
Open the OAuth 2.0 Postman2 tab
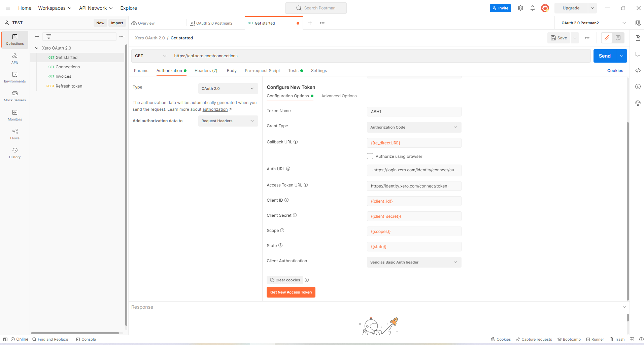click(214, 23)
